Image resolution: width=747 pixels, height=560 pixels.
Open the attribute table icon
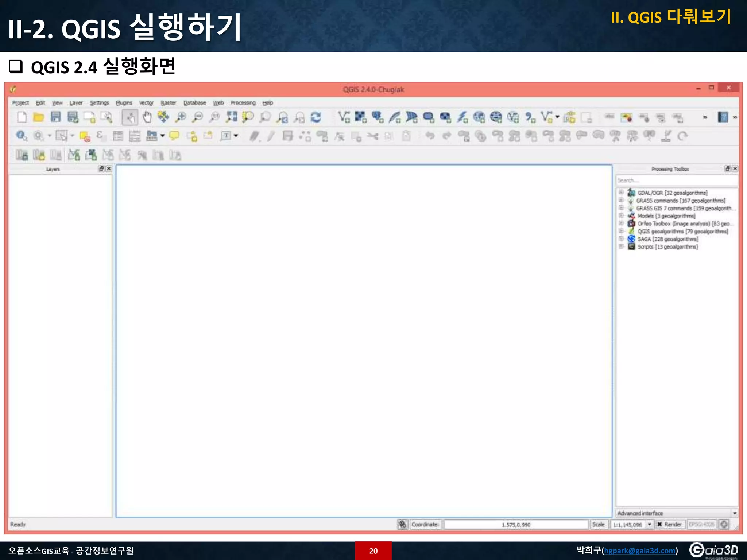(x=118, y=136)
